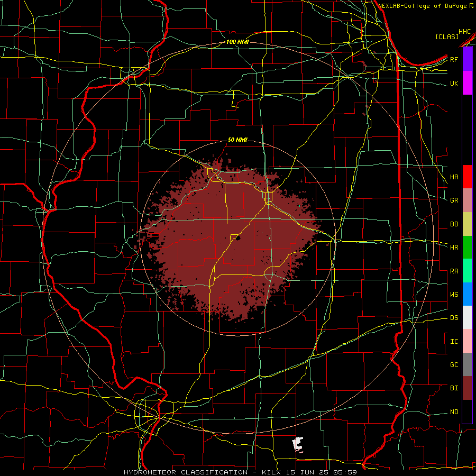476x476 pixels.
Task: Click the GR legend label
Action: tap(454, 200)
